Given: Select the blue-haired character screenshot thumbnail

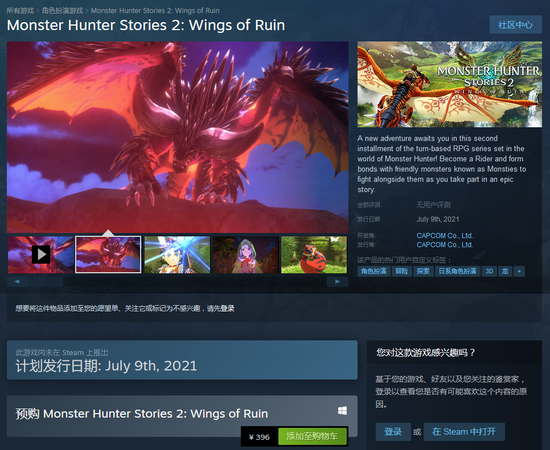Looking at the screenshot, I should coord(177,255).
